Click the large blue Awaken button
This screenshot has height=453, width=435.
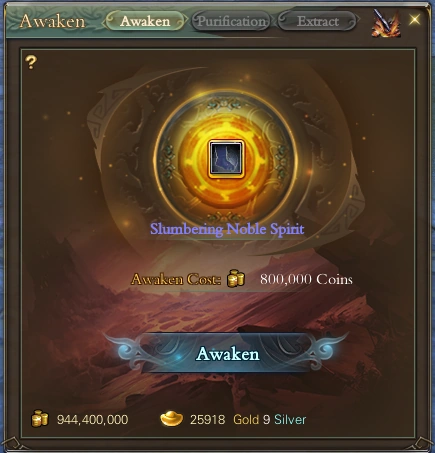point(227,353)
